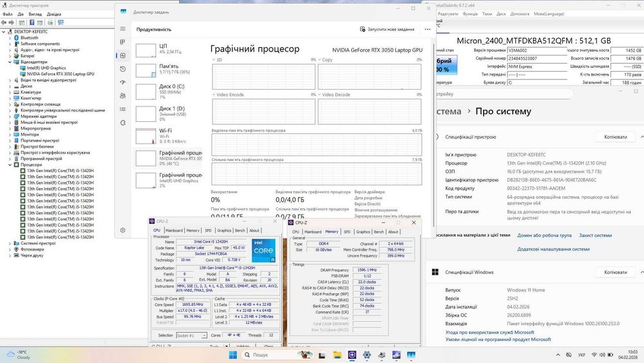
Task: Expand Клавіатури node in Device Manager
Action: point(10,92)
